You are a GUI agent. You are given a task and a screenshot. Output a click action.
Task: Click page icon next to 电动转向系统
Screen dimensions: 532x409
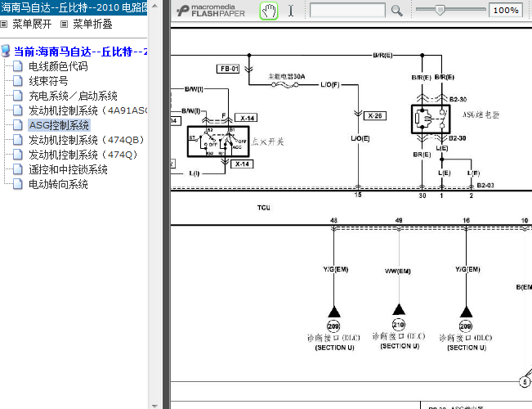pos(18,184)
